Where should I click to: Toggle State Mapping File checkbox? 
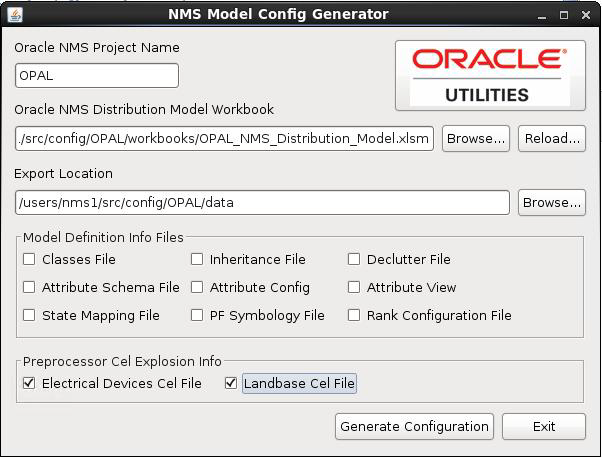[29, 315]
